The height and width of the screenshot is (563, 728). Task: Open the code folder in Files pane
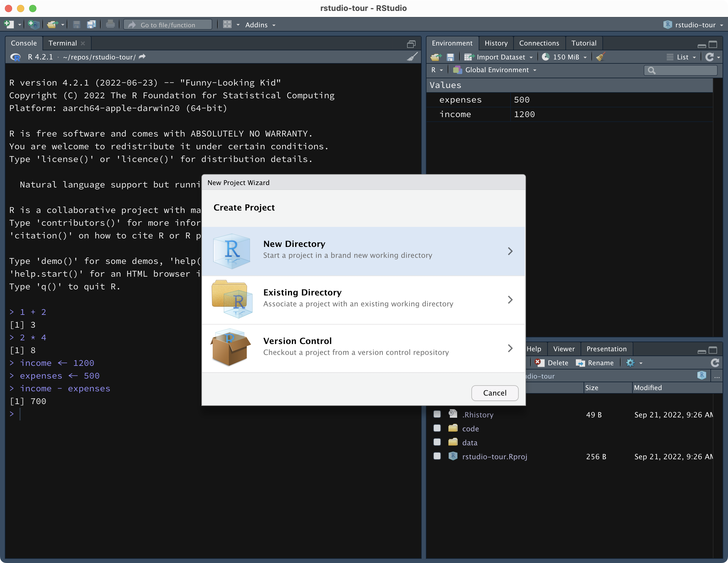470,429
